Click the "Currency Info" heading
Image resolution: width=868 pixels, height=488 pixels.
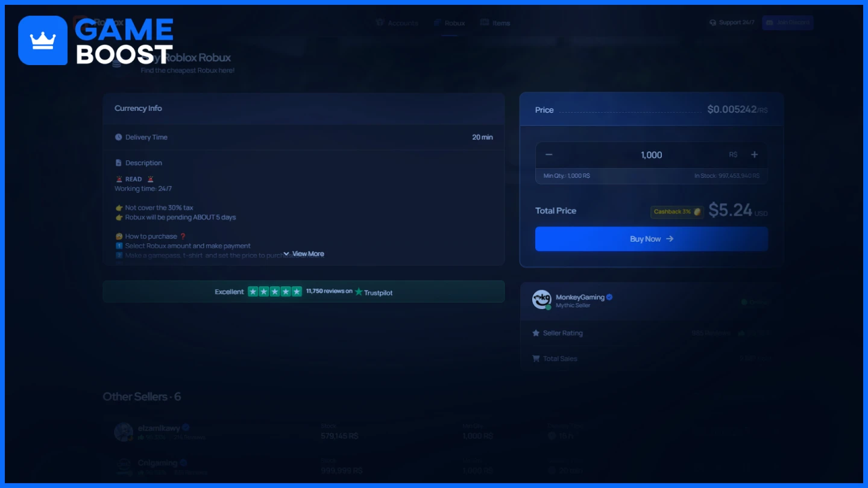coord(138,108)
